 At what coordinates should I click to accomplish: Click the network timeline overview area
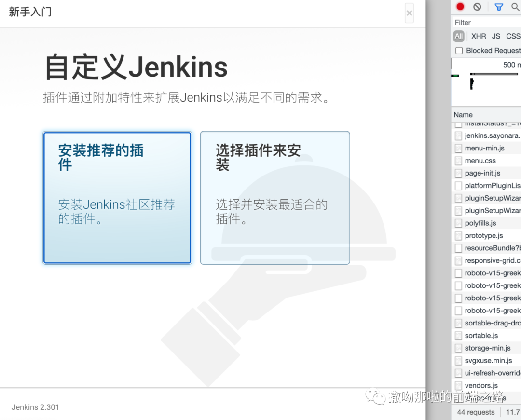486,82
